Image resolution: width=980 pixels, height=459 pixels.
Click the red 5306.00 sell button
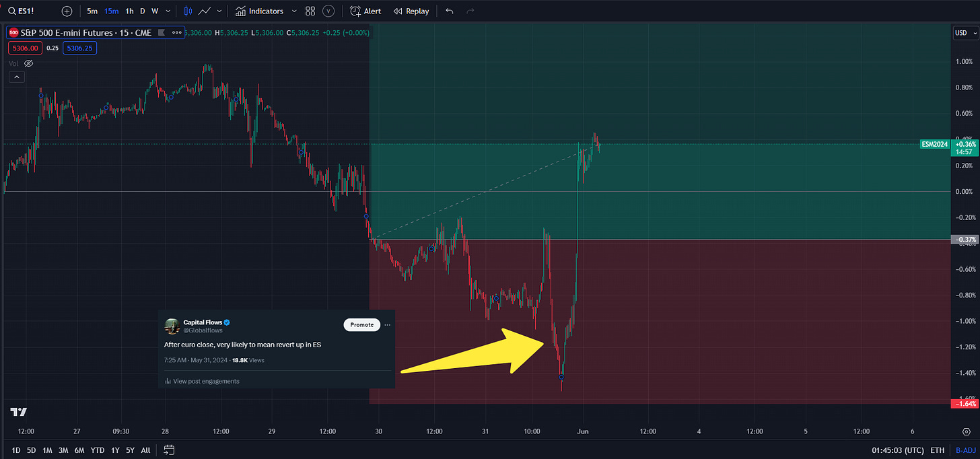25,48
